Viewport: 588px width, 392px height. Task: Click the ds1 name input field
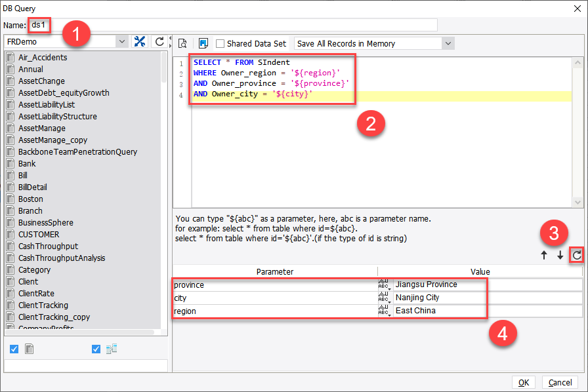[x=39, y=25]
